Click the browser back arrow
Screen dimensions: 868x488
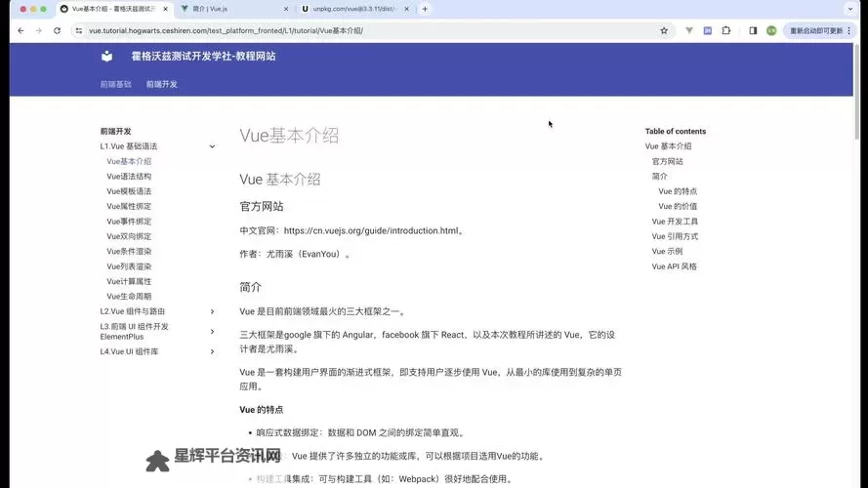[x=21, y=31]
